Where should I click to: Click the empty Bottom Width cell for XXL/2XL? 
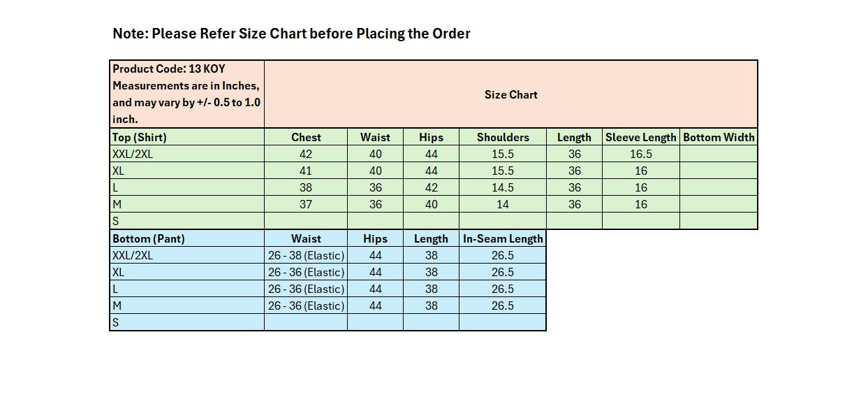(719, 154)
